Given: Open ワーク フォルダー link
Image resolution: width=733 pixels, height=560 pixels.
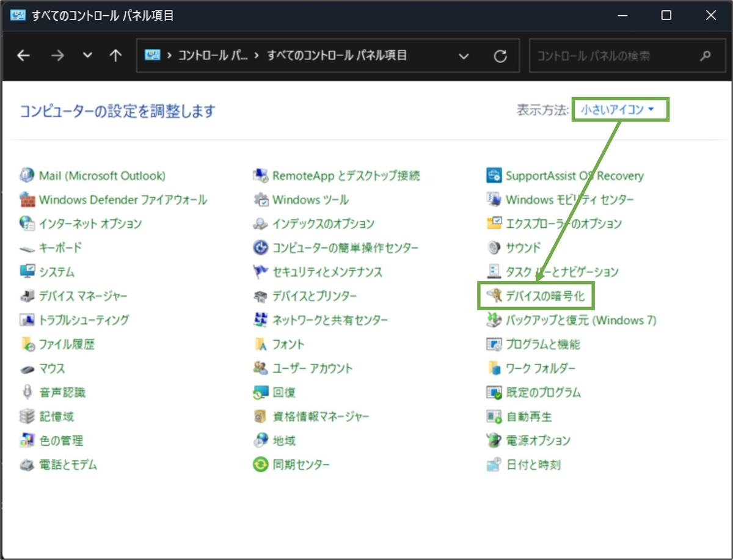Looking at the screenshot, I should coord(541,368).
